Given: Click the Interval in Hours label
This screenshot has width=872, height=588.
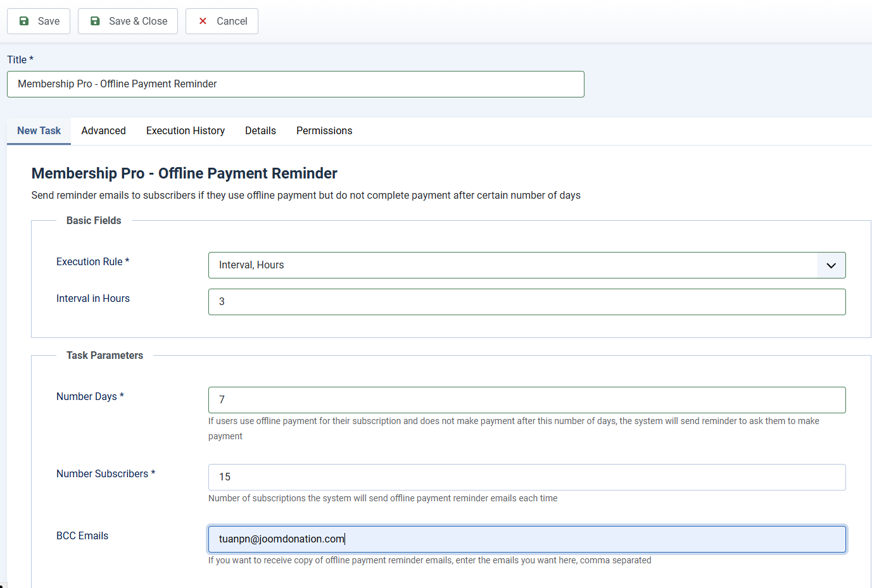Looking at the screenshot, I should pyautogui.click(x=93, y=299).
